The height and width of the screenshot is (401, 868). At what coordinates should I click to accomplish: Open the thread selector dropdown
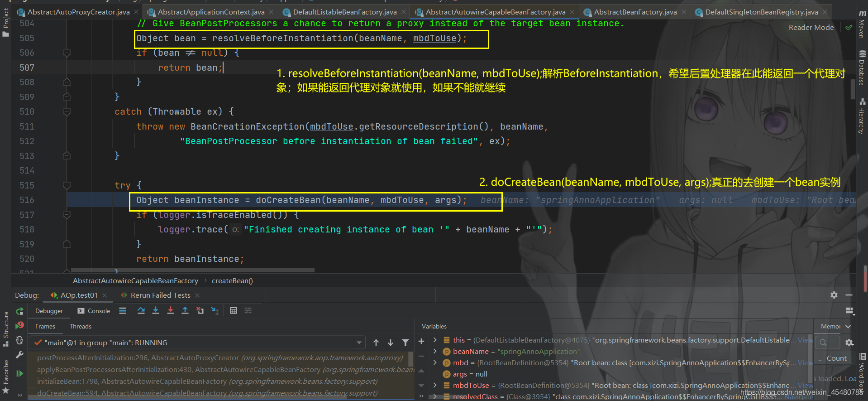point(359,343)
